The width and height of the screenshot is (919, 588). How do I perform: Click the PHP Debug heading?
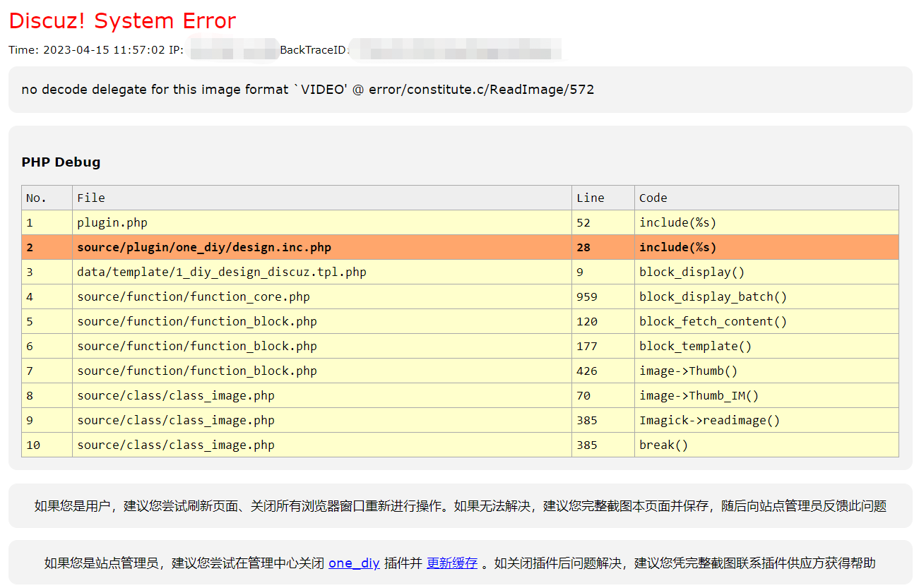click(x=61, y=162)
